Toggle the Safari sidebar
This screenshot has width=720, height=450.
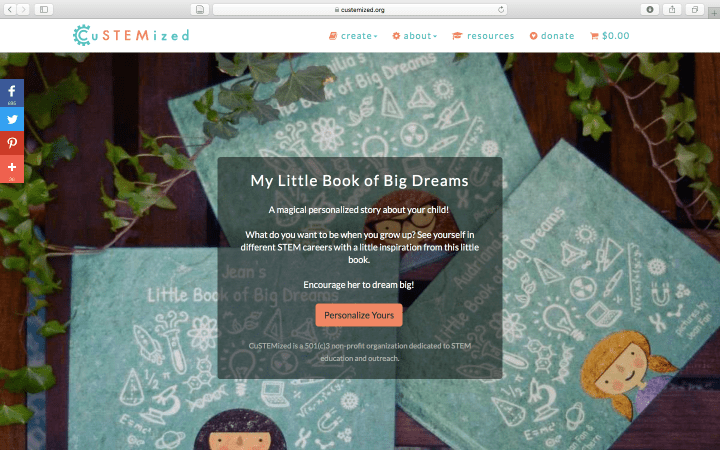click(x=44, y=9)
